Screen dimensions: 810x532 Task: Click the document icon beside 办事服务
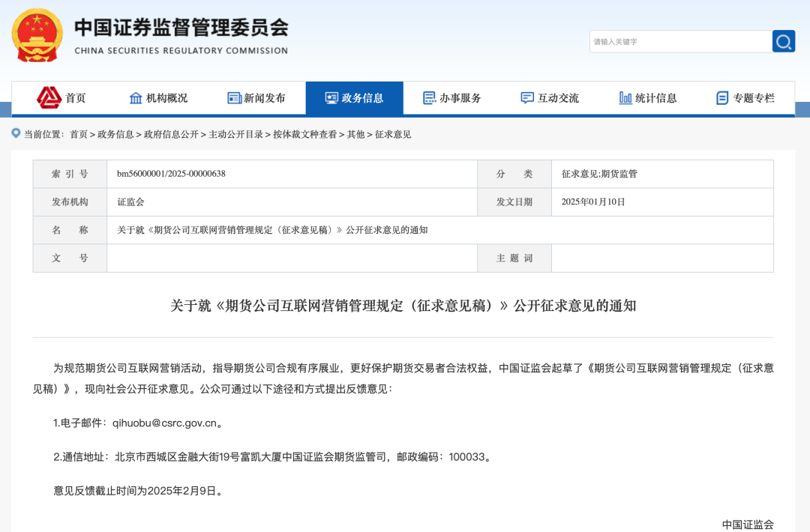pyautogui.click(x=430, y=98)
